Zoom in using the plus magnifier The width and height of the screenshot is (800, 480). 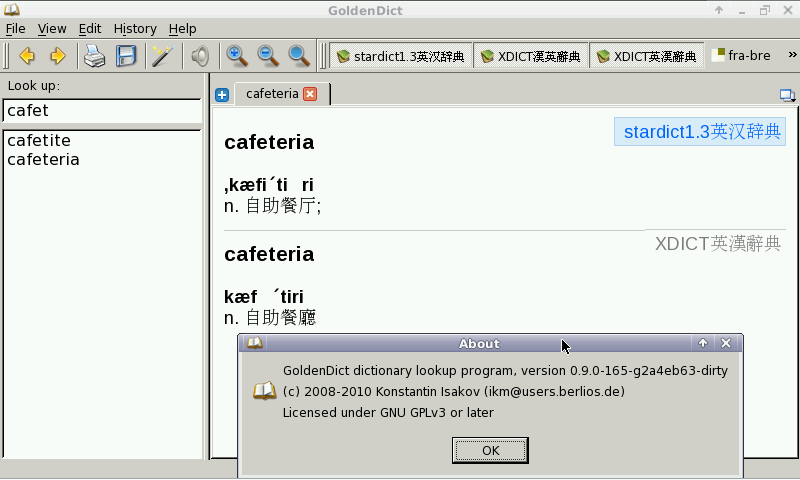point(237,56)
